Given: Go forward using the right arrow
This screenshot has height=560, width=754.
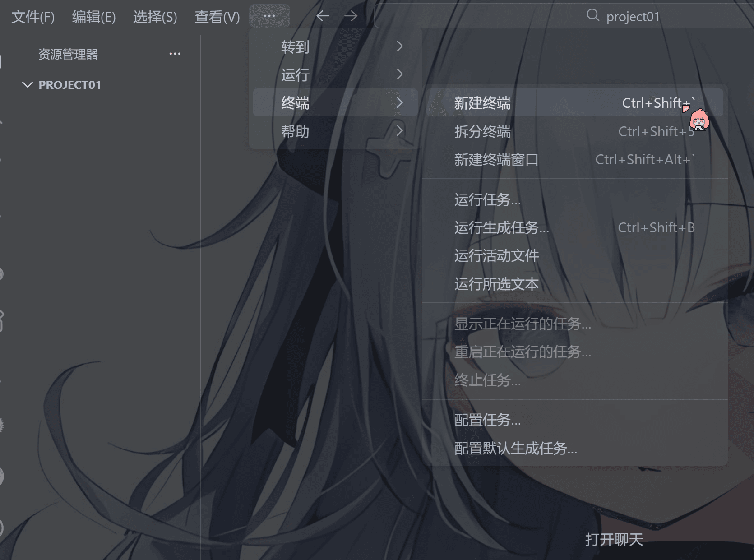Looking at the screenshot, I should [351, 16].
